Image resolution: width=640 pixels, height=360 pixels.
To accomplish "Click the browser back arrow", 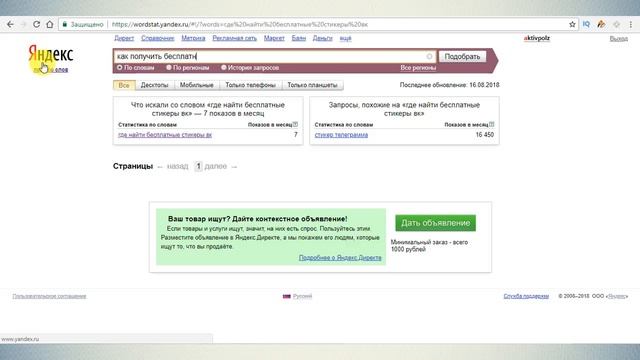I will pos(10,24).
